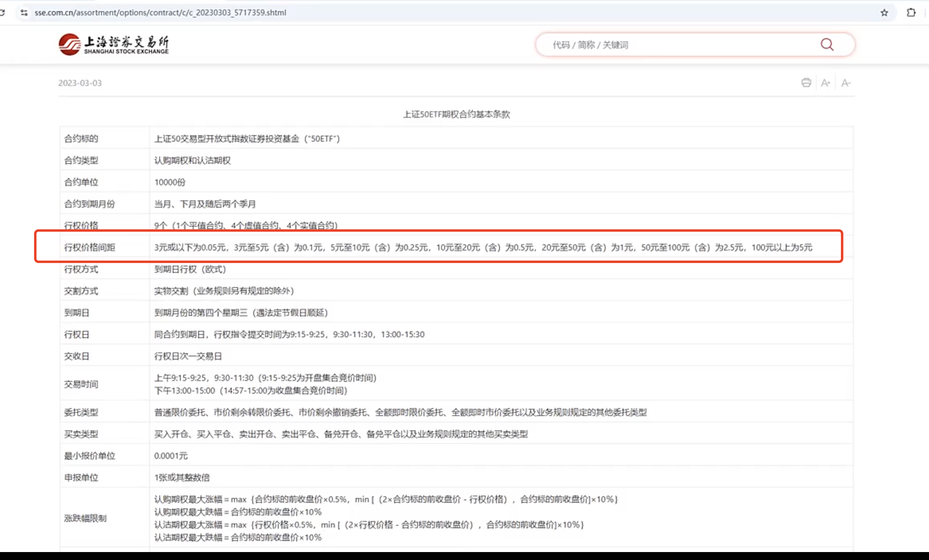Click the 上证50ETF期权合约基本条款 title
This screenshot has width=929, height=560.
456,114
